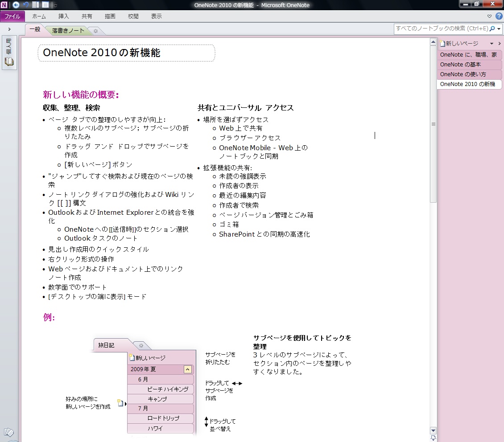The height and width of the screenshot is (442, 504).
Task: Select the 落書きノート section tab
Action: coord(68,30)
